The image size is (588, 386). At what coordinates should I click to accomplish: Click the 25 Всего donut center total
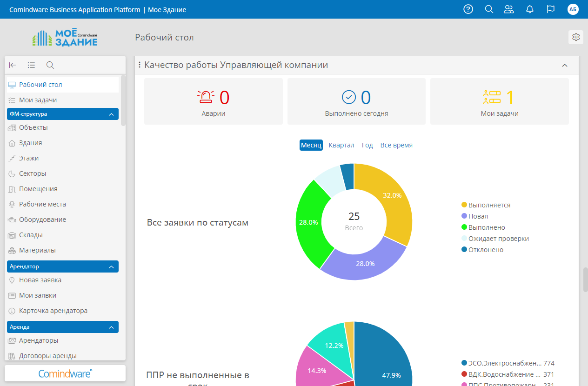tap(354, 221)
